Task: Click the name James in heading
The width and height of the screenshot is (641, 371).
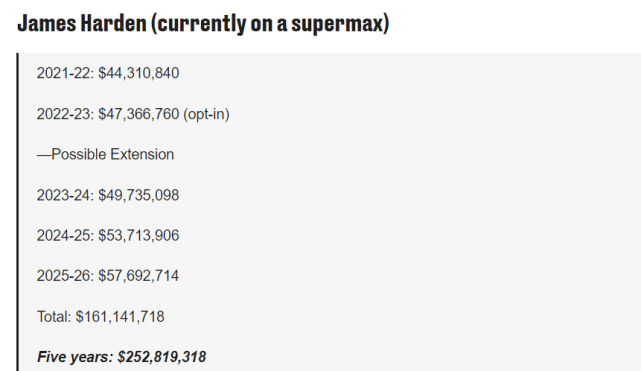Action: coord(47,23)
